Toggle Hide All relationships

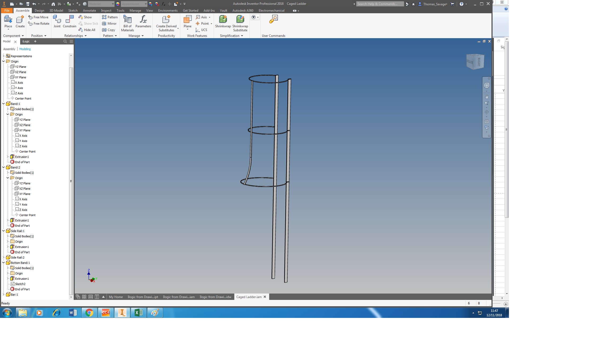click(x=87, y=30)
